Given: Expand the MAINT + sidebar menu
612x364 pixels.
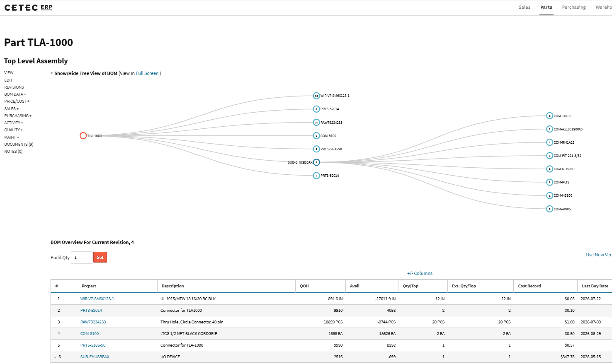Looking at the screenshot, I should click(x=12, y=137).
